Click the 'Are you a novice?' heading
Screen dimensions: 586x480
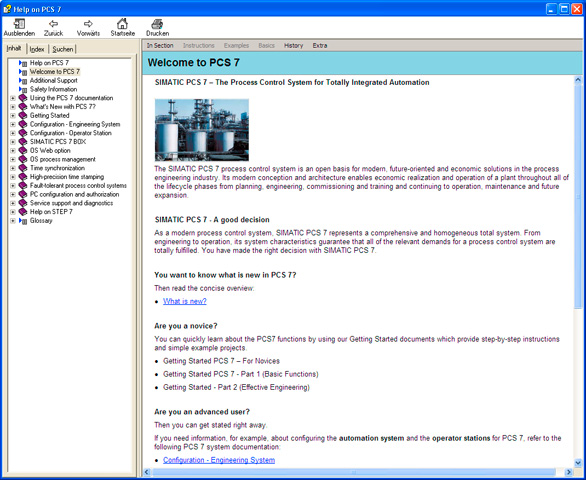pos(186,326)
